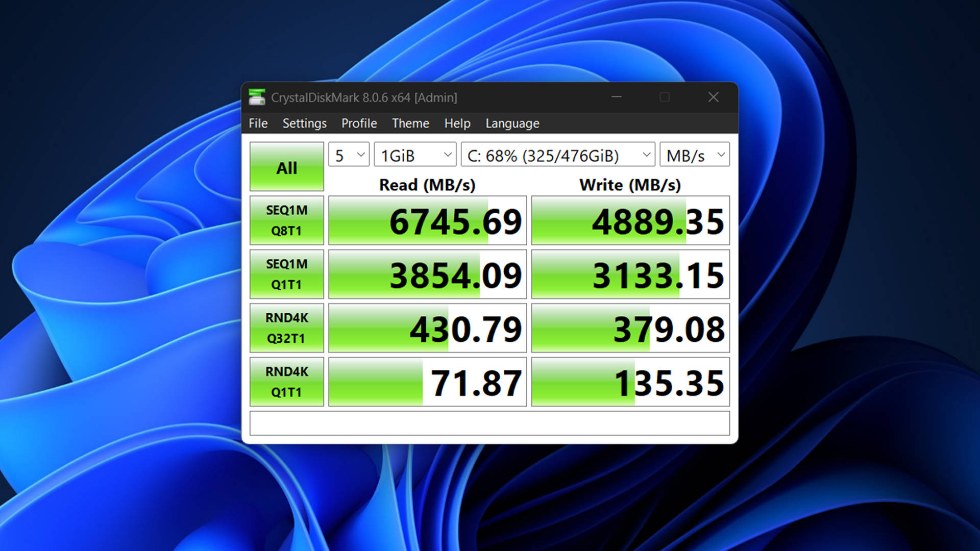Click the 430.79 random read result
This screenshot has height=551, width=980.
coord(428,328)
